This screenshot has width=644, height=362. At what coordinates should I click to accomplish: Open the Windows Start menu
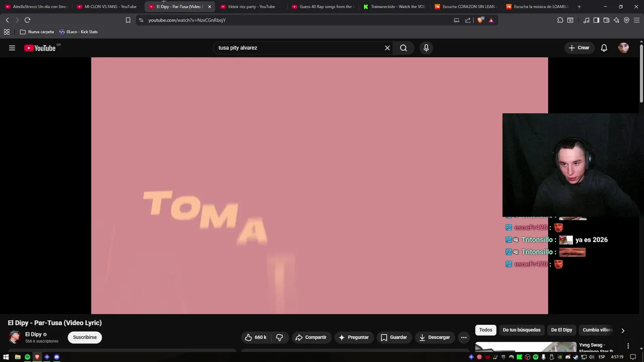coord(6,357)
